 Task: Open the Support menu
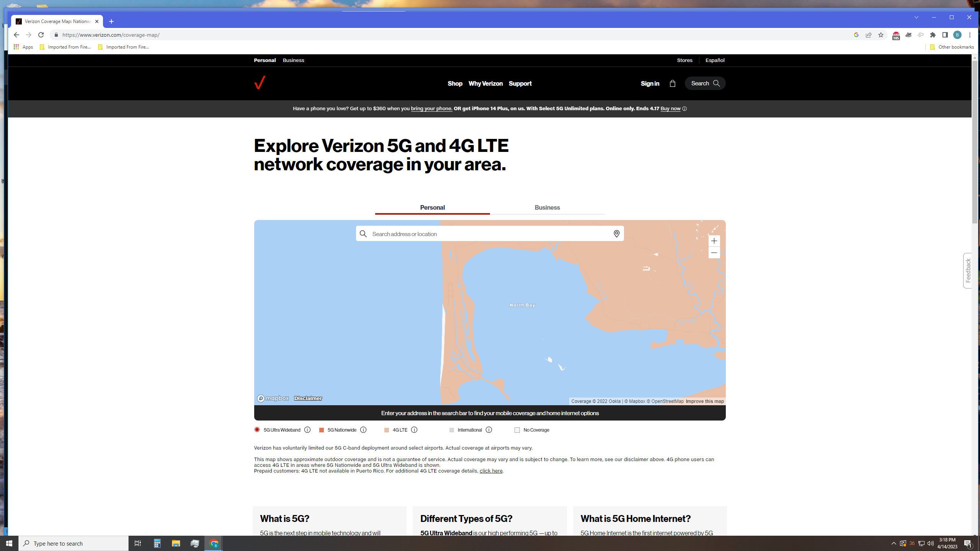[x=520, y=83]
